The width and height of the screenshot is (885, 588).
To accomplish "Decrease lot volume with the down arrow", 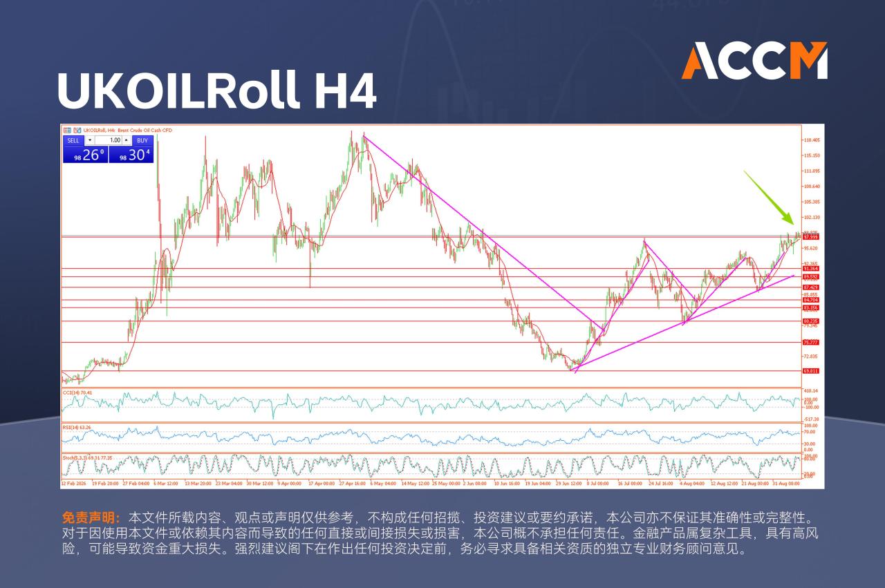I will [x=90, y=140].
